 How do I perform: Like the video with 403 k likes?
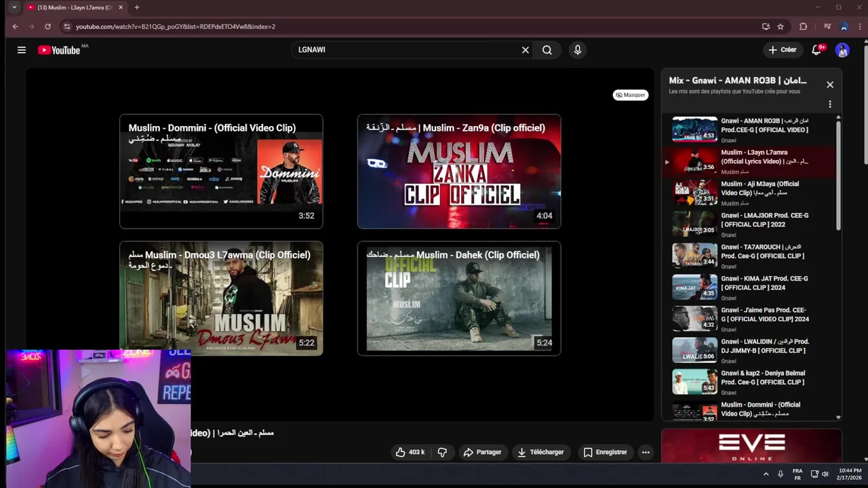click(410, 452)
